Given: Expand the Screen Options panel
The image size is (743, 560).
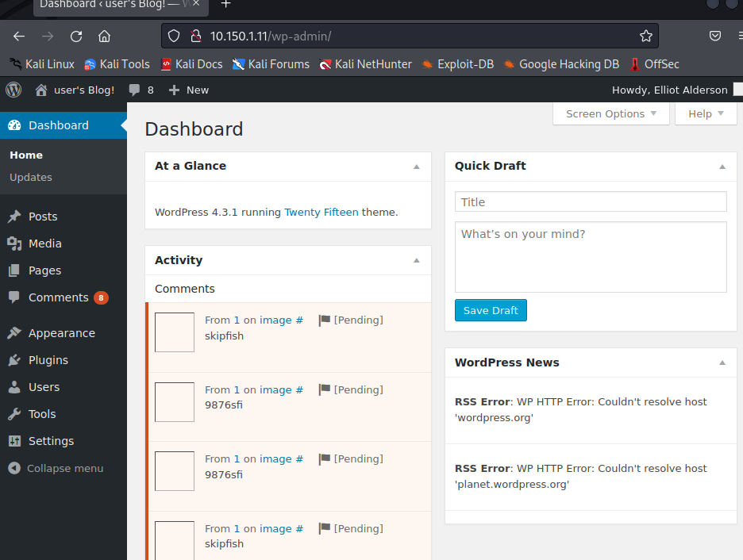Looking at the screenshot, I should pos(610,114).
